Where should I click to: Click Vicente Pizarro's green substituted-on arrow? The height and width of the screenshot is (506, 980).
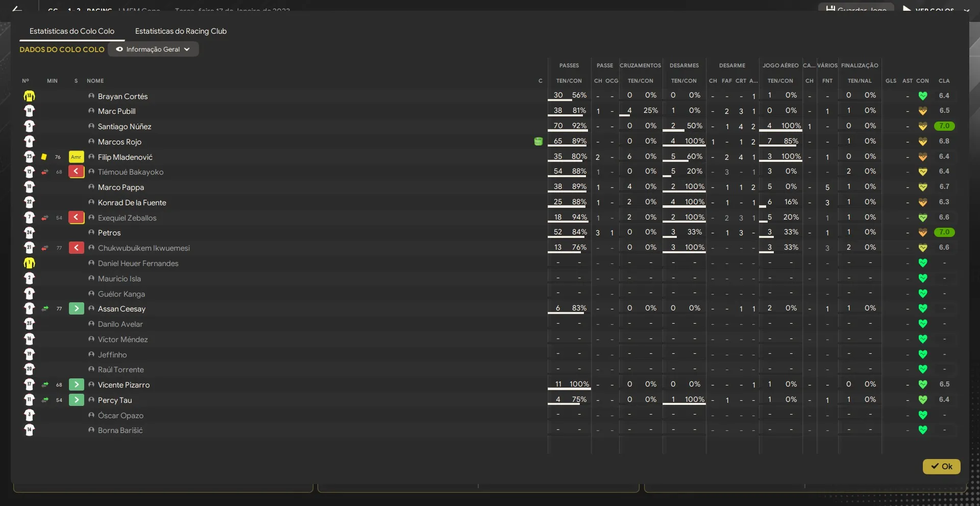76,384
